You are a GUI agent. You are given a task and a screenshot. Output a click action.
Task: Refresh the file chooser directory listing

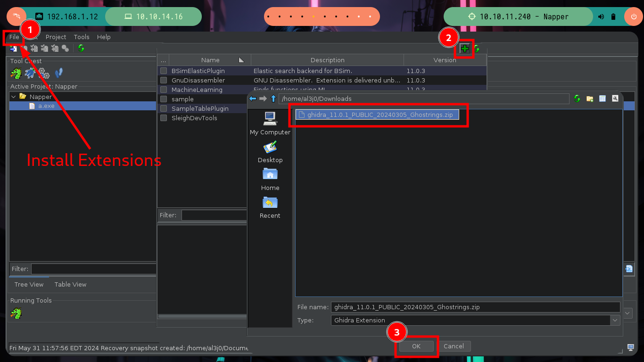point(578,99)
